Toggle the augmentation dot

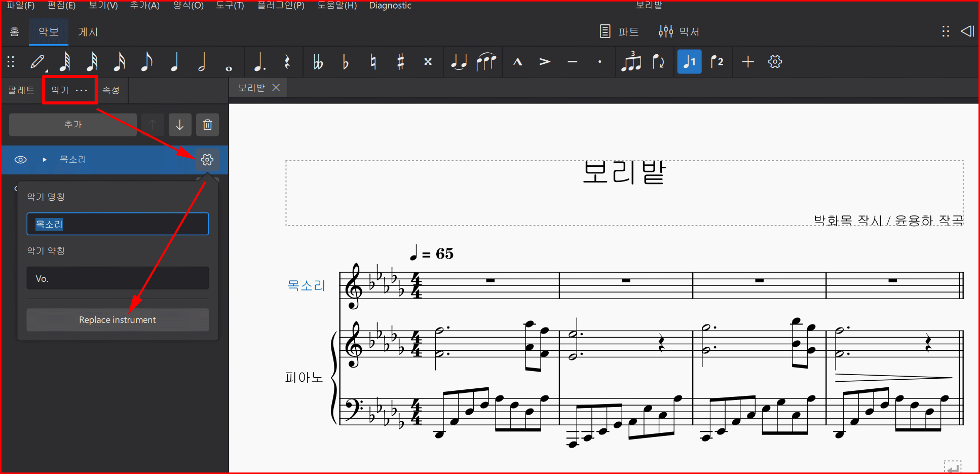tap(259, 62)
